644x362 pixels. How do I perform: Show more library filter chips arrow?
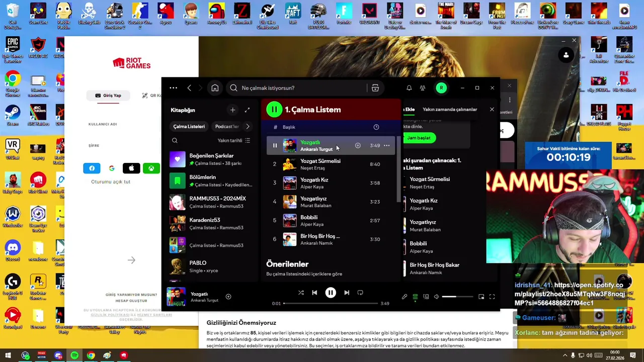click(247, 127)
